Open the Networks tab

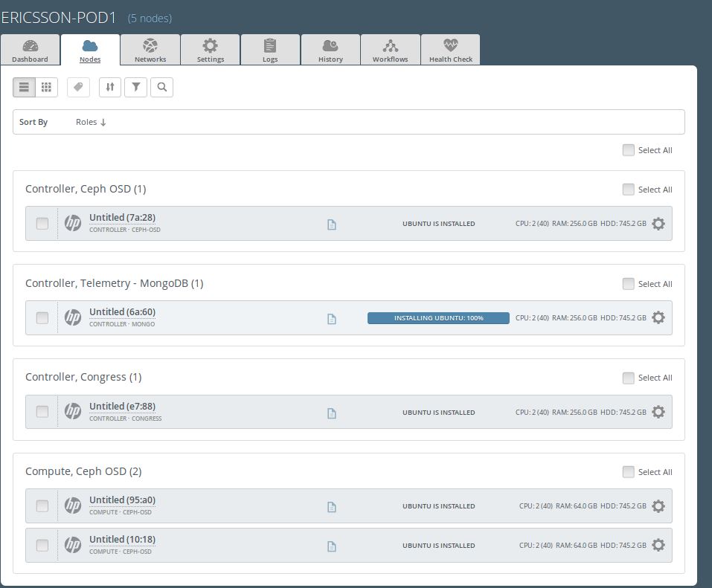click(150, 50)
